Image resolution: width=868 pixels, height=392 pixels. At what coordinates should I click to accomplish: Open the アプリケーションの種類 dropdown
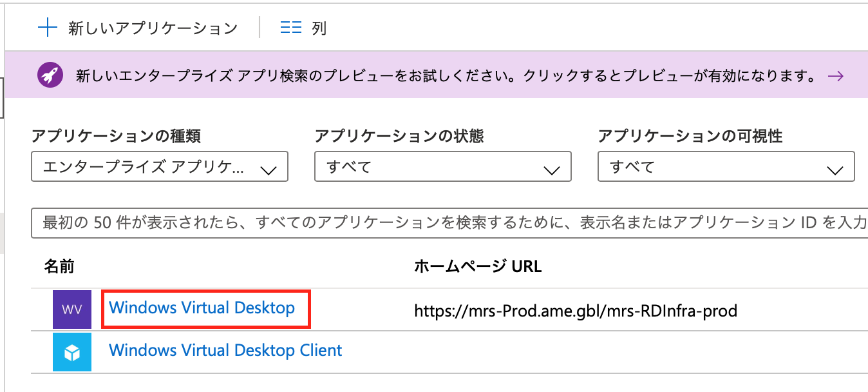(159, 166)
